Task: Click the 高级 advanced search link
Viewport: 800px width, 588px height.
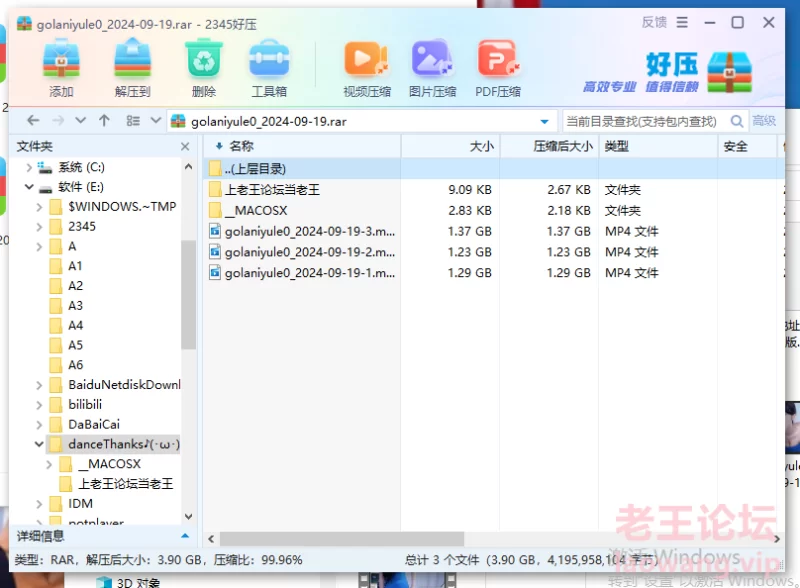Action: click(x=764, y=121)
